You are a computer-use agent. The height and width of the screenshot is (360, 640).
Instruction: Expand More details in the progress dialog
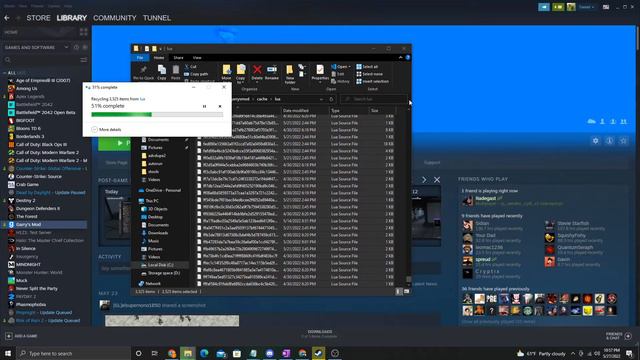point(106,129)
